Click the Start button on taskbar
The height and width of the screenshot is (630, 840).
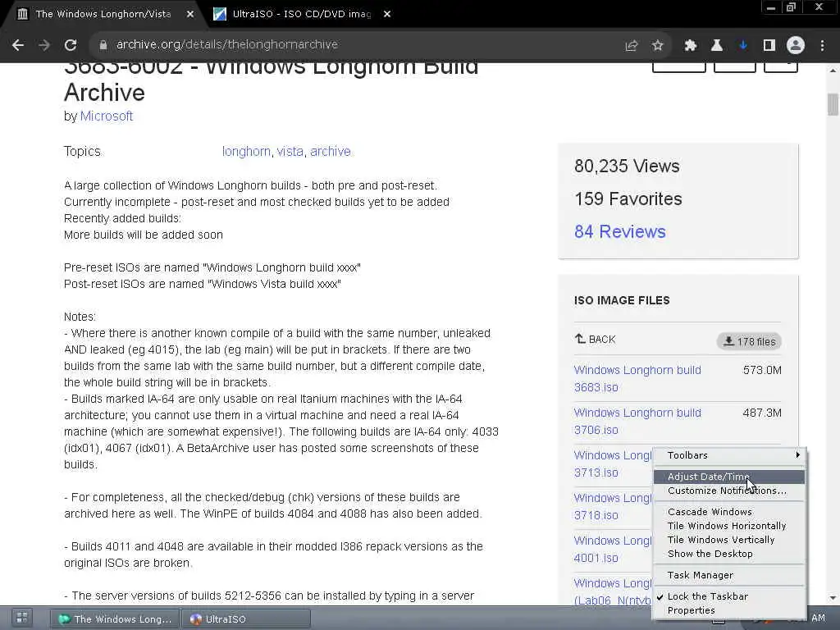[x=22, y=619]
